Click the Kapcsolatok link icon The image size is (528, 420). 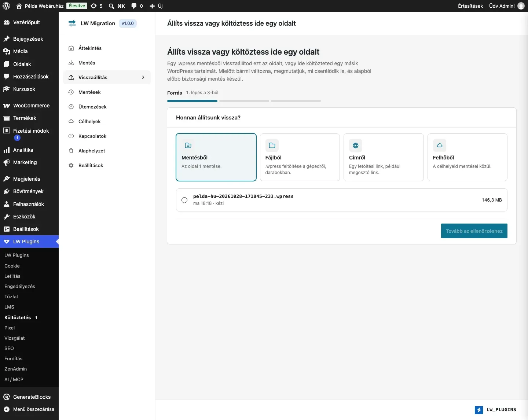[71, 136]
